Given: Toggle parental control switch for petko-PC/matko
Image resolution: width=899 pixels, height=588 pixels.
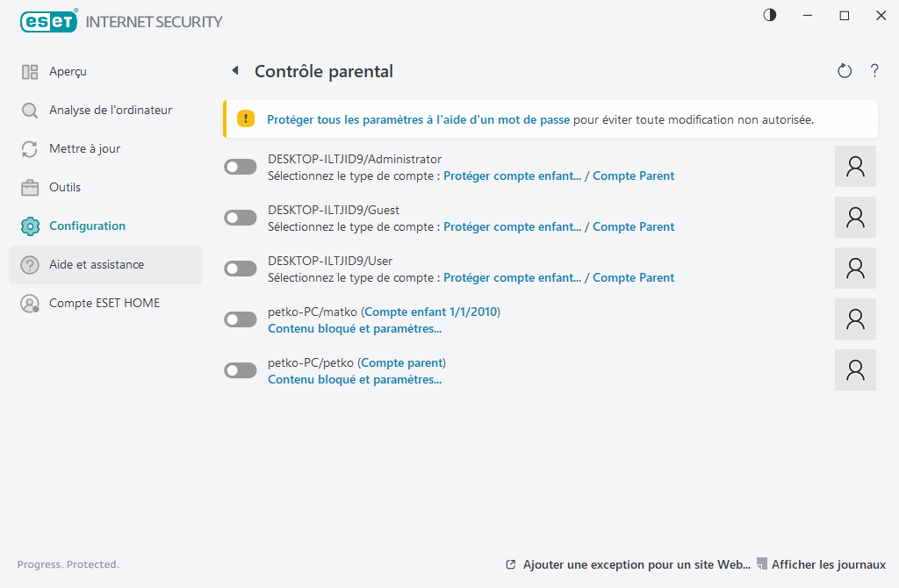Looking at the screenshot, I should [241, 319].
